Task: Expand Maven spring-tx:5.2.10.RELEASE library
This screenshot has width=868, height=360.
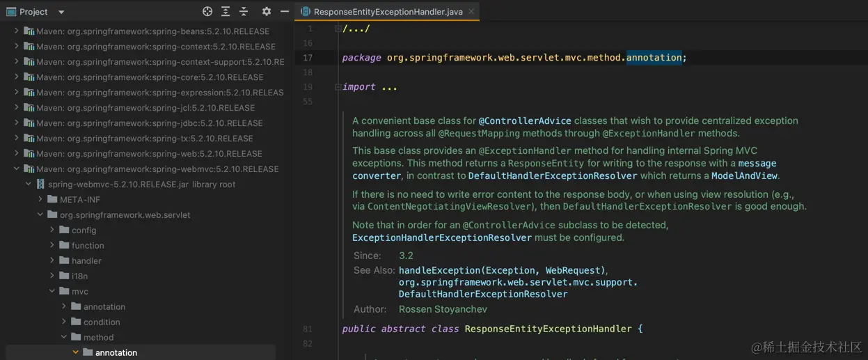Action: pos(17,138)
